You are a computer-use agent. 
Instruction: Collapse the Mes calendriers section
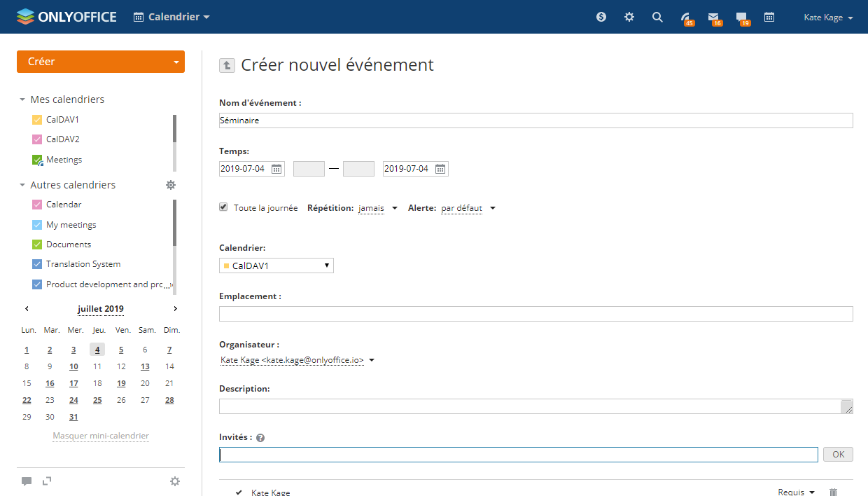point(22,100)
